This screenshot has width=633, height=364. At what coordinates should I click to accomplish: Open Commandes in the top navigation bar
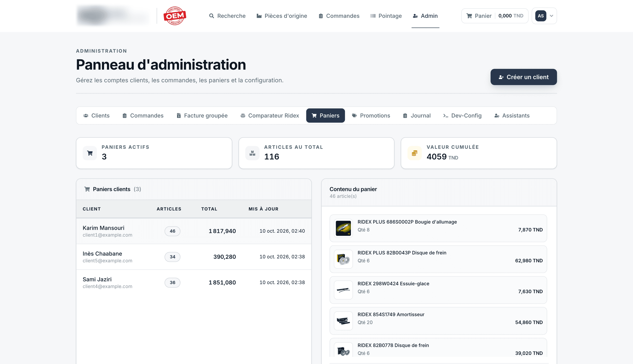click(x=339, y=16)
